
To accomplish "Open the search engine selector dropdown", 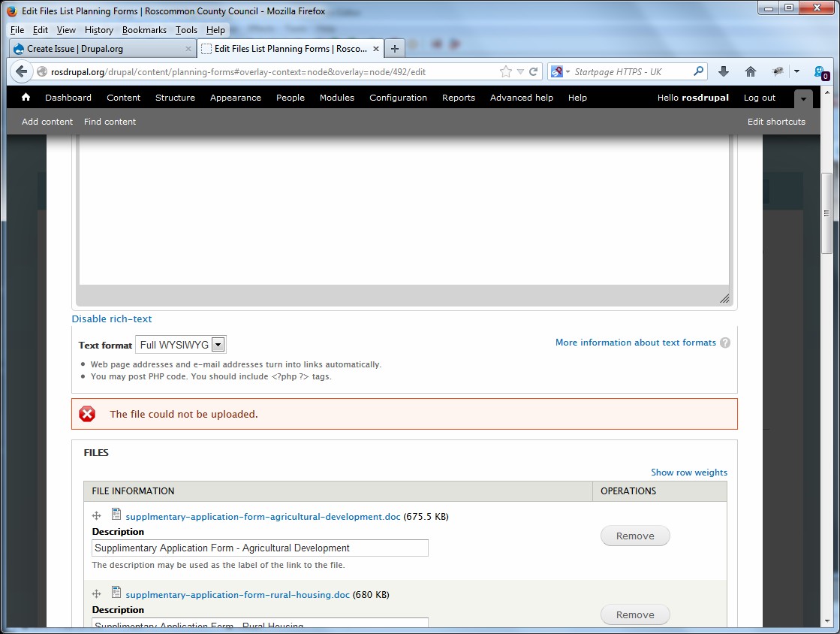I will pyautogui.click(x=567, y=71).
